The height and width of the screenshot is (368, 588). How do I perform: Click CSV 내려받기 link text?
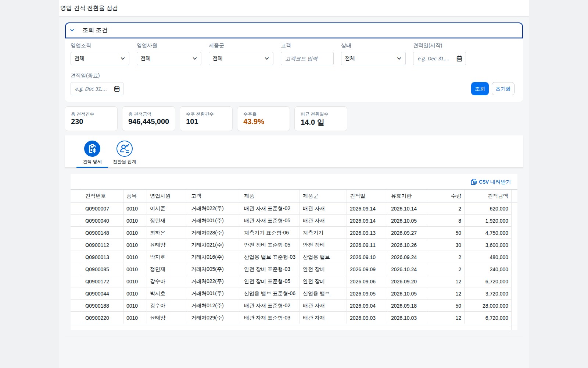coord(495,182)
